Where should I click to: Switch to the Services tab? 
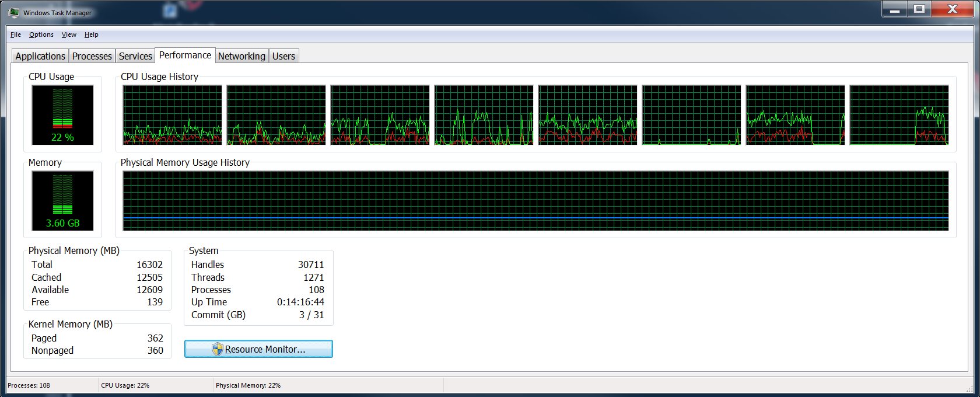pyautogui.click(x=135, y=56)
